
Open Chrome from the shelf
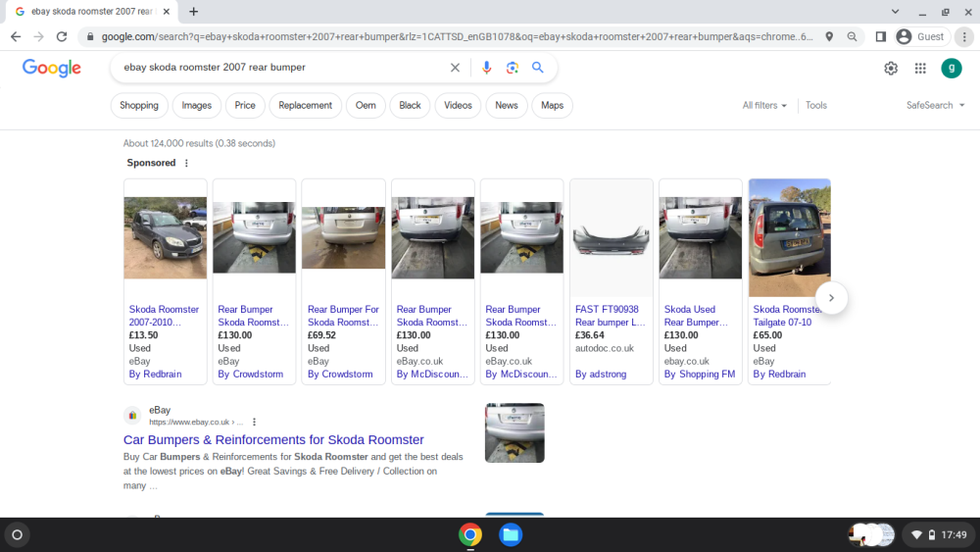click(470, 535)
